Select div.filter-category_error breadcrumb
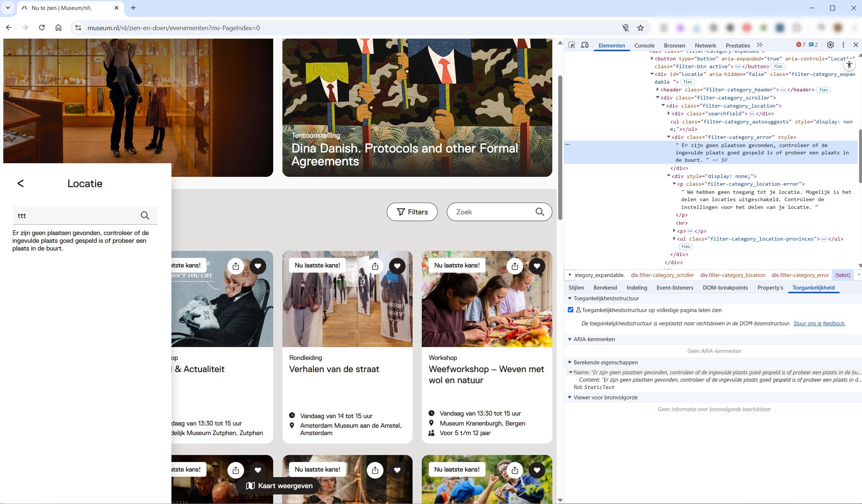The height and width of the screenshot is (504, 862). [x=800, y=275]
